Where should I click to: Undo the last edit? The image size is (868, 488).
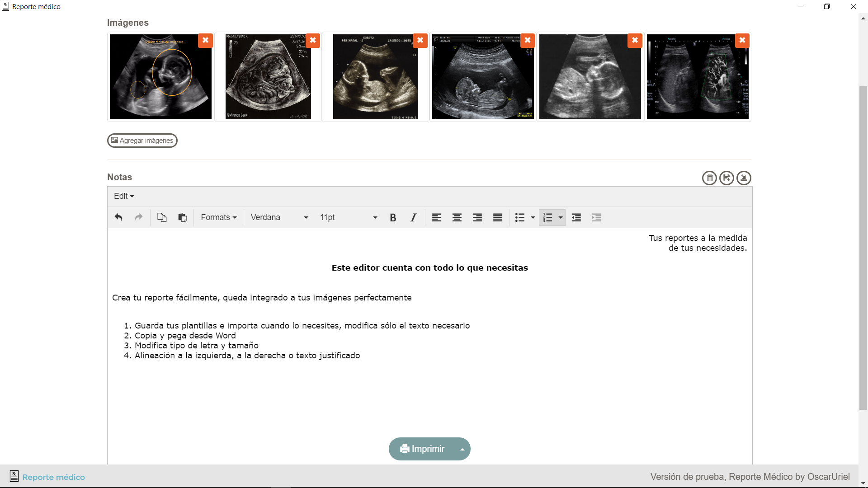pos(118,217)
